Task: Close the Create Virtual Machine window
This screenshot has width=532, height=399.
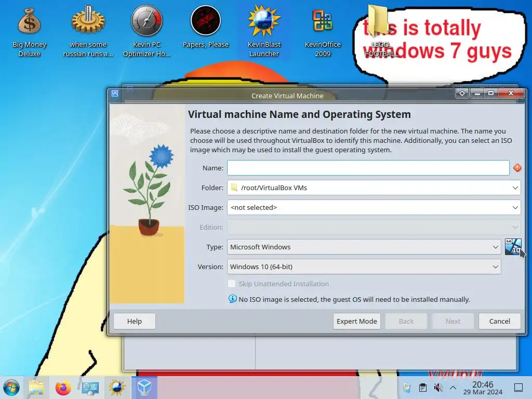Action: point(511,94)
